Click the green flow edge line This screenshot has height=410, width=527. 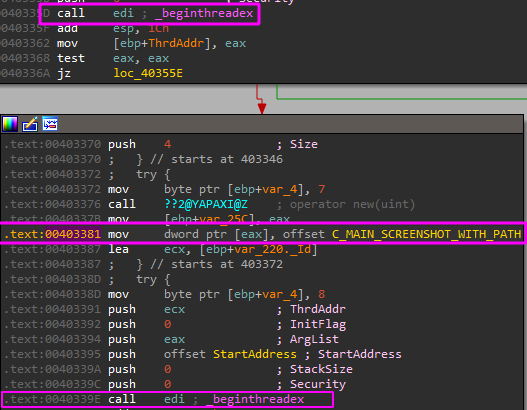[x=400, y=98]
